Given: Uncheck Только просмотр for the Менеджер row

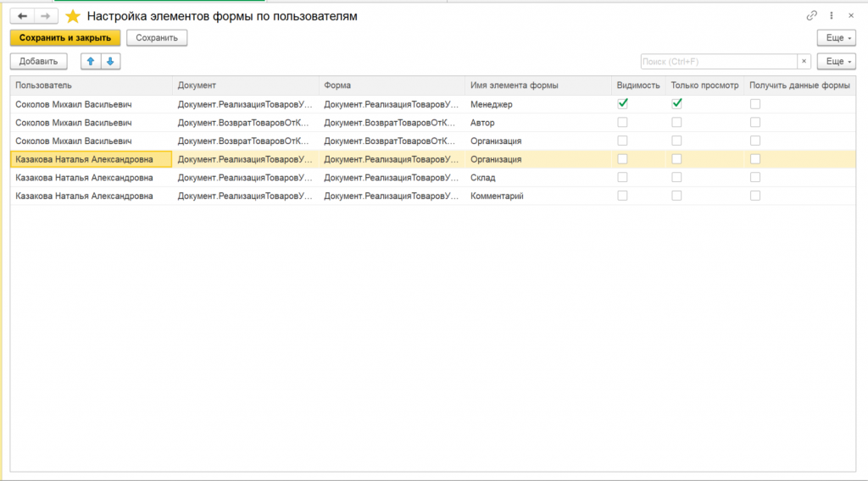Looking at the screenshot, I should tap(677, 104).
